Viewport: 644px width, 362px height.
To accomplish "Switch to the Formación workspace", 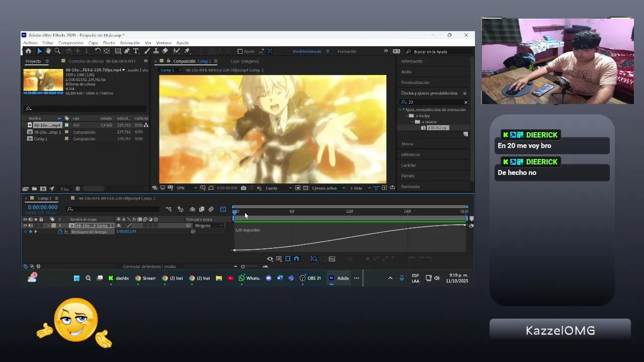I will coord(347,51).
